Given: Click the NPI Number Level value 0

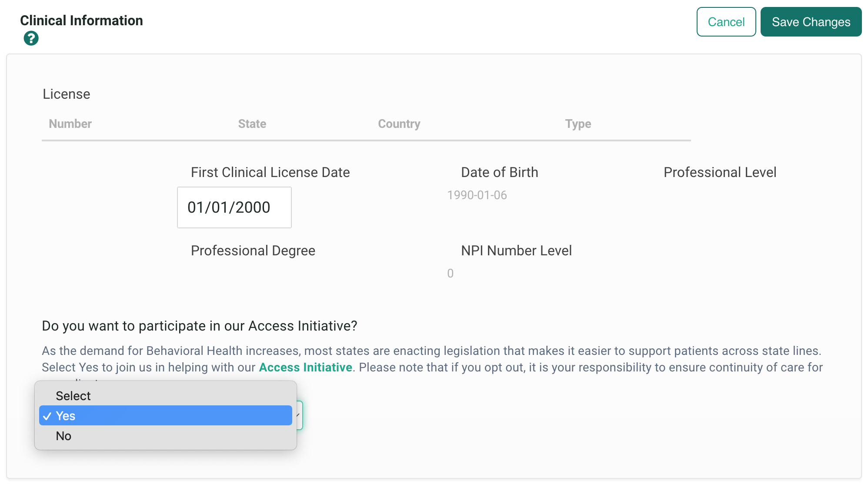Looking at the screenshot, I should (451, 273).
